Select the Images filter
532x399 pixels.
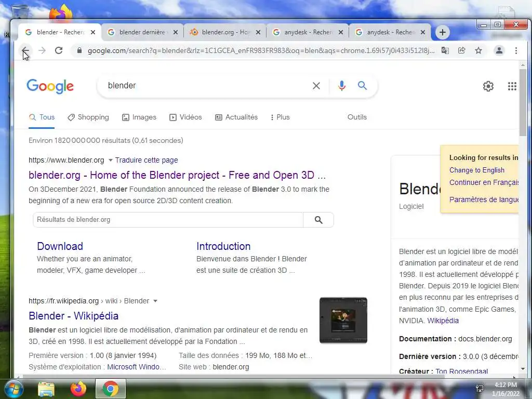coord(139,117)
